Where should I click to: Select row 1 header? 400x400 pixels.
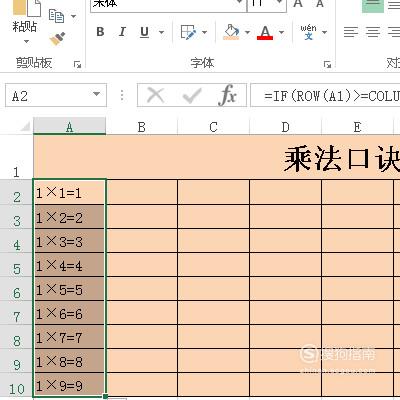(16, 157)
